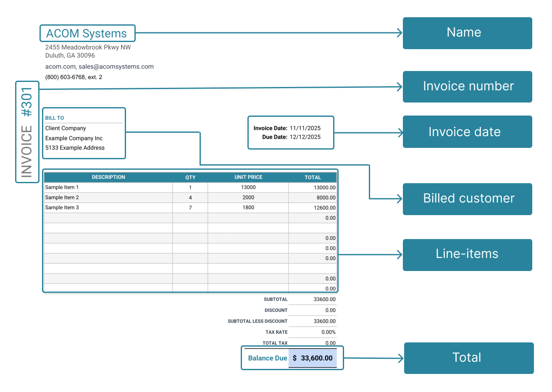Select the quantity cell showing 7

coord(190,208)
